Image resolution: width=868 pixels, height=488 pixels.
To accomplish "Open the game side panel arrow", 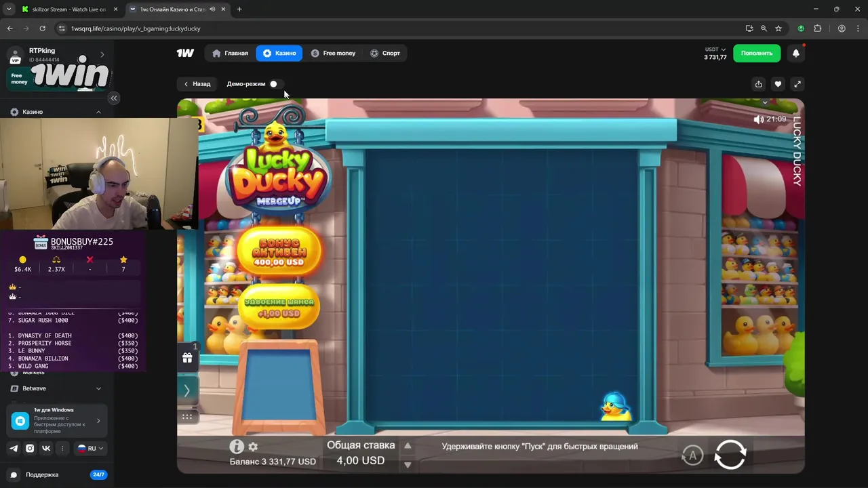I will [x=187, y=390].
